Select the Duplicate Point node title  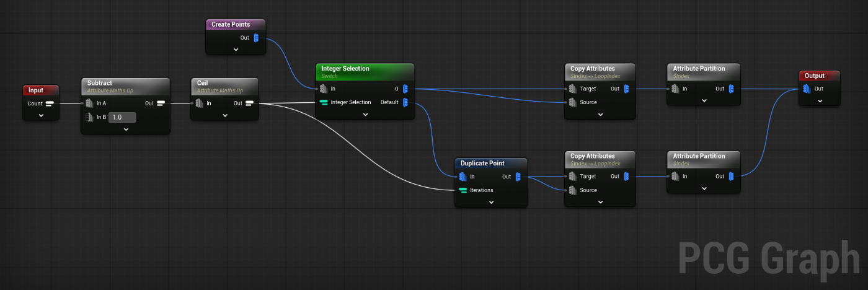point(482,163)
